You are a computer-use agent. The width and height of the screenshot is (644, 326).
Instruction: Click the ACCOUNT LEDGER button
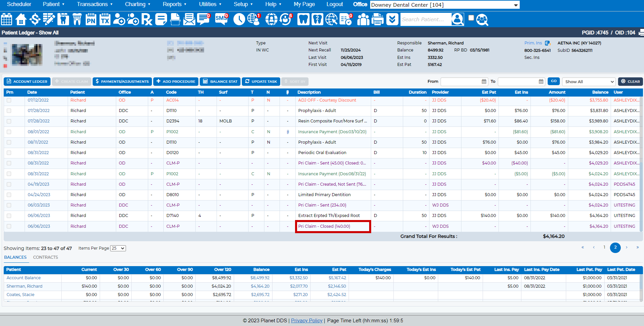tap(27, 81)
